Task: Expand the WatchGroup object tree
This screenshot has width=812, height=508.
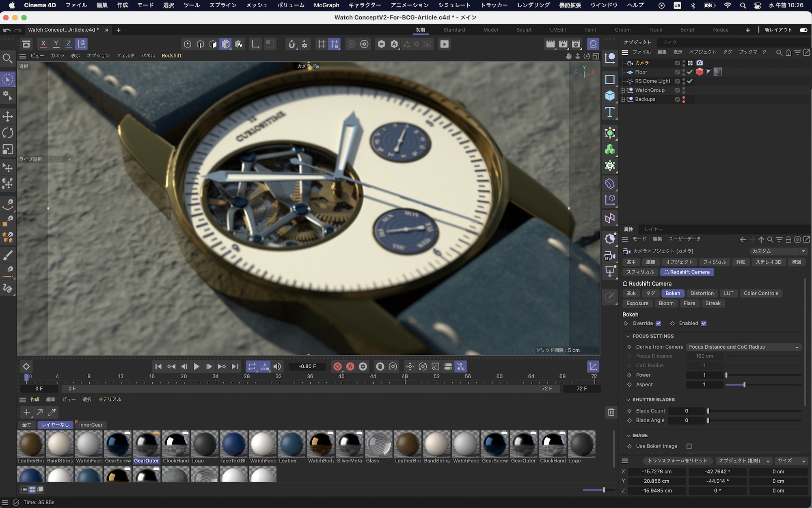Action: coord(623,90)
